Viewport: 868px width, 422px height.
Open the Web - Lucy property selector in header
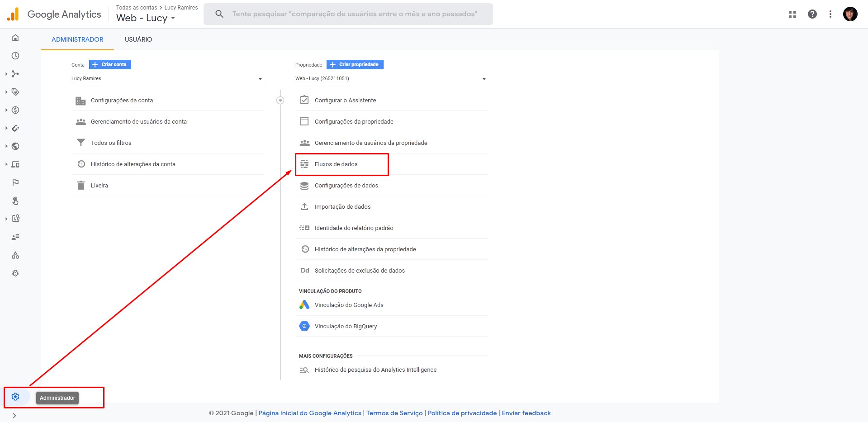click(146, 18)
